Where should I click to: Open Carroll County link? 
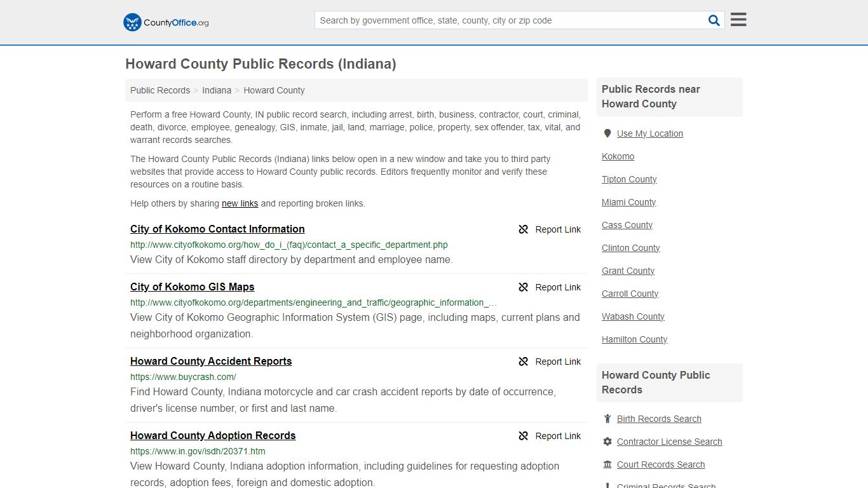coord(630,294)
